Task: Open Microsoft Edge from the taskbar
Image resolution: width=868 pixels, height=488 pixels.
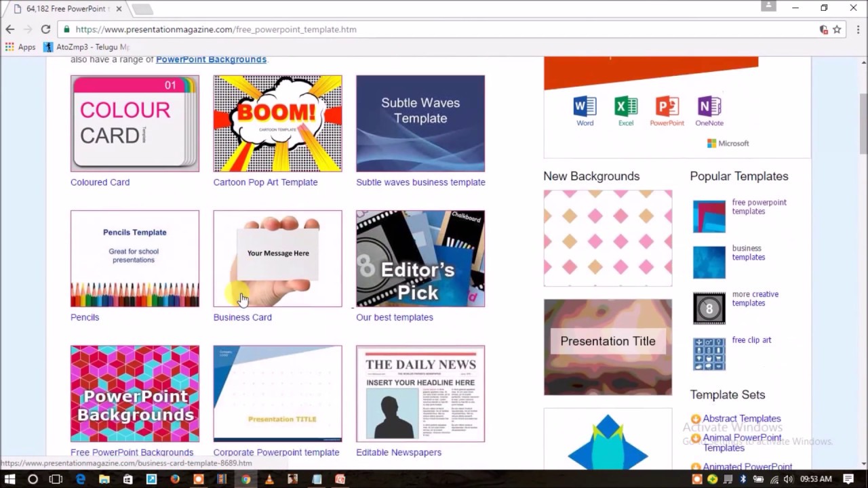Action: tap(80, 479)
